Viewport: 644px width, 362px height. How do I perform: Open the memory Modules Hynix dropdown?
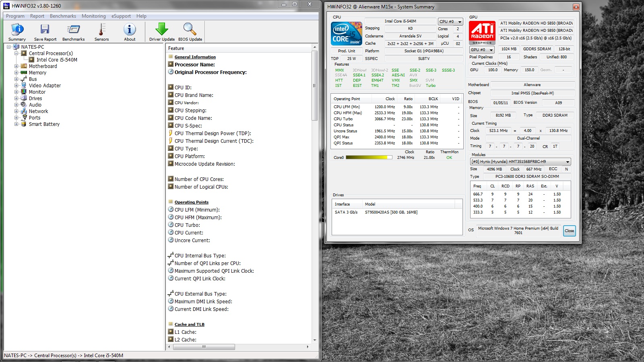click(x=521, y=162)
